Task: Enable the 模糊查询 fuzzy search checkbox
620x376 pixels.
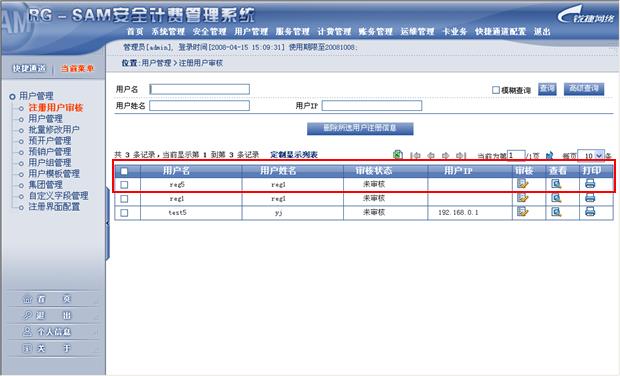Action: click(x=495, y=90)
